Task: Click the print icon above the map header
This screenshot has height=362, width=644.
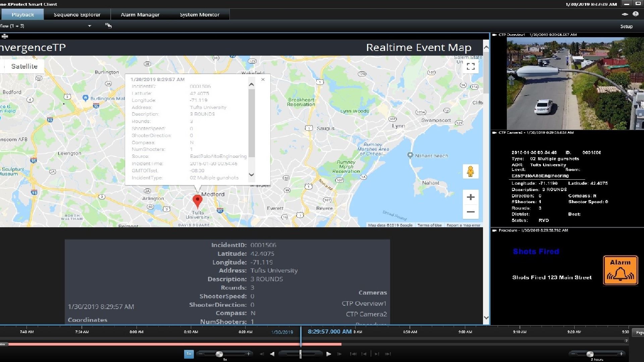Action: [x=5, y=36]
